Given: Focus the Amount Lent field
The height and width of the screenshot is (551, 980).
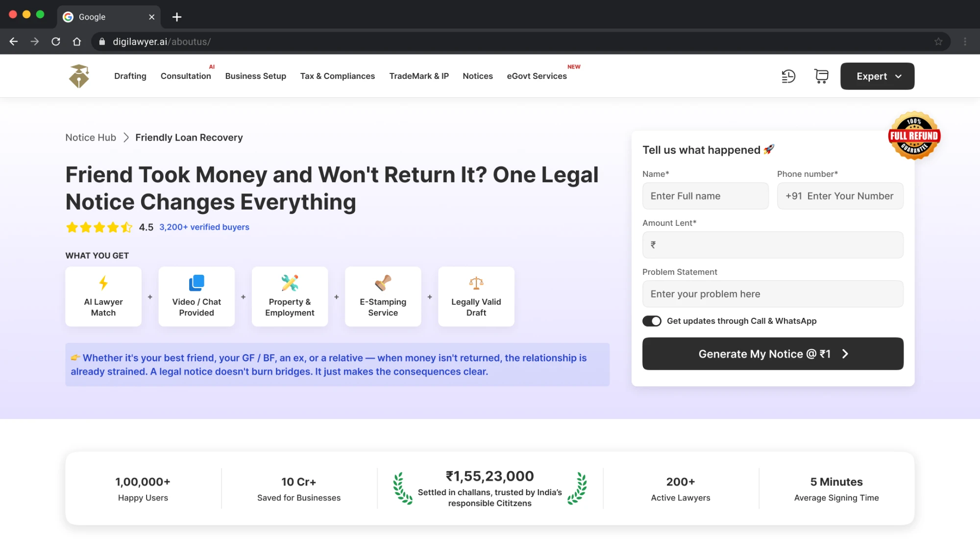Looking at the screenshot, I should (x=773, y=245).
